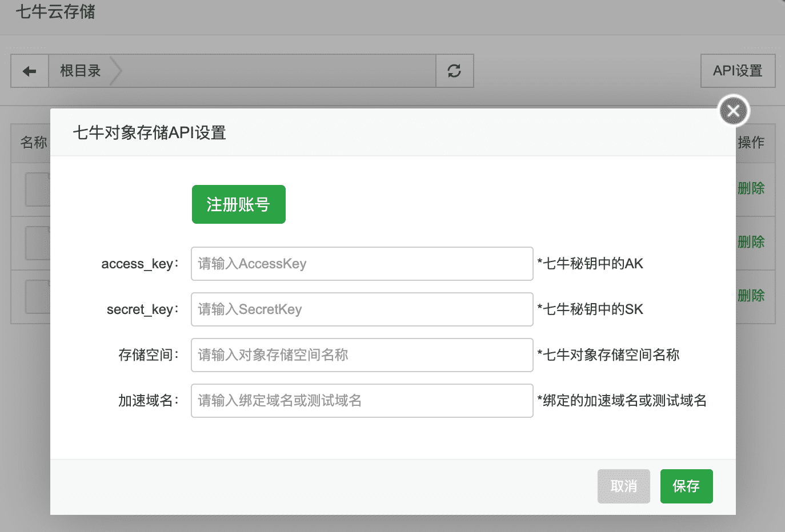Click the 七牛对象存储API设置 dialog title
The height and width of the screenshot is (532, 785).
pos(149,132)
